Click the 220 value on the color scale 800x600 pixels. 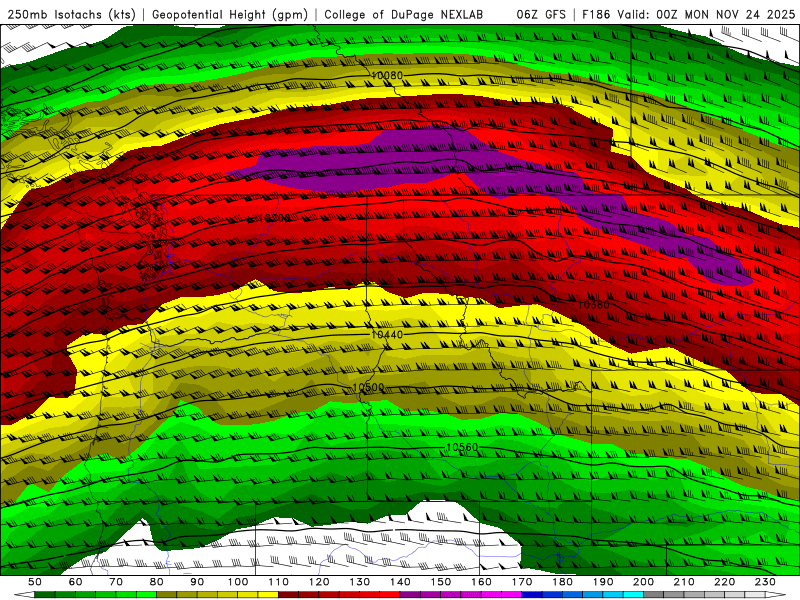point(724,582)
